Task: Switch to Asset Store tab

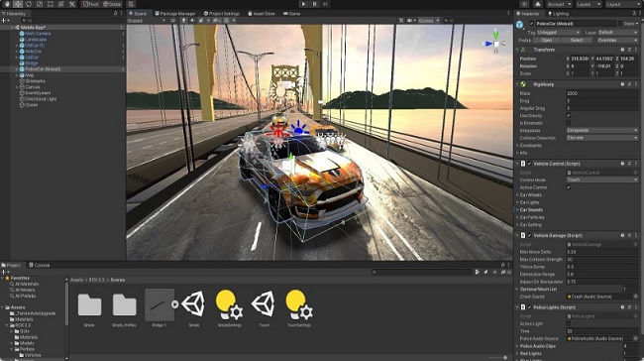Action: pyautogui.click(x=262, y=14)
